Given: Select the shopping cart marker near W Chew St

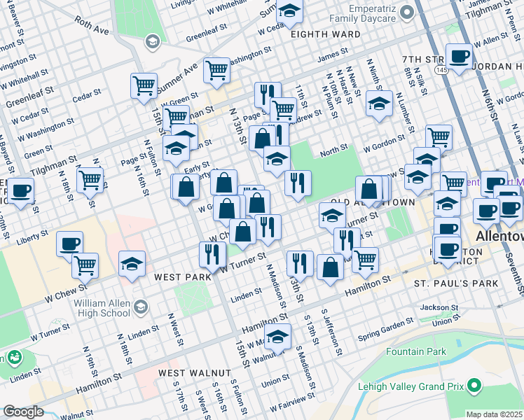Looking at the screenshot, I should pyautogui.click(x=85, y=266).
